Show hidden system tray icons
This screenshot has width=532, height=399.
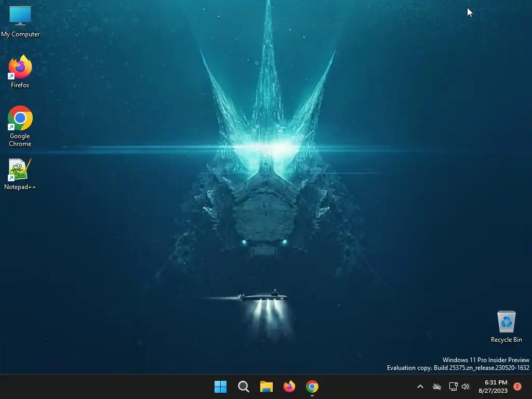[420, 387]
